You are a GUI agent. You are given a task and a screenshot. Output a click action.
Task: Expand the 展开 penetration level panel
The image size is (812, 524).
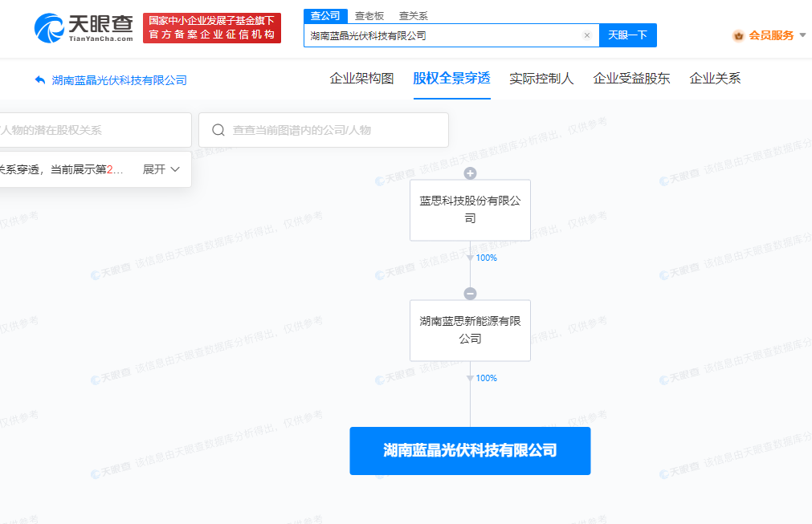coord(161,169)
